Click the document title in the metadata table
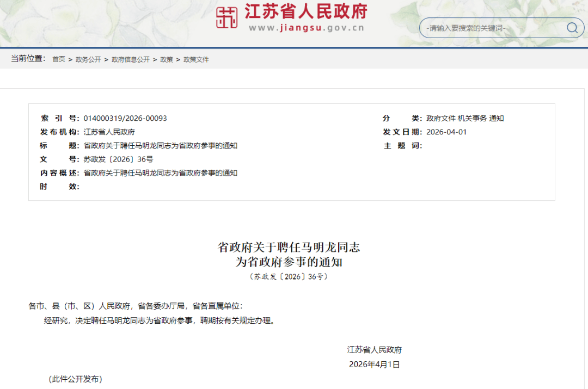This screenshot has width=588, height=389. point(161,145)
